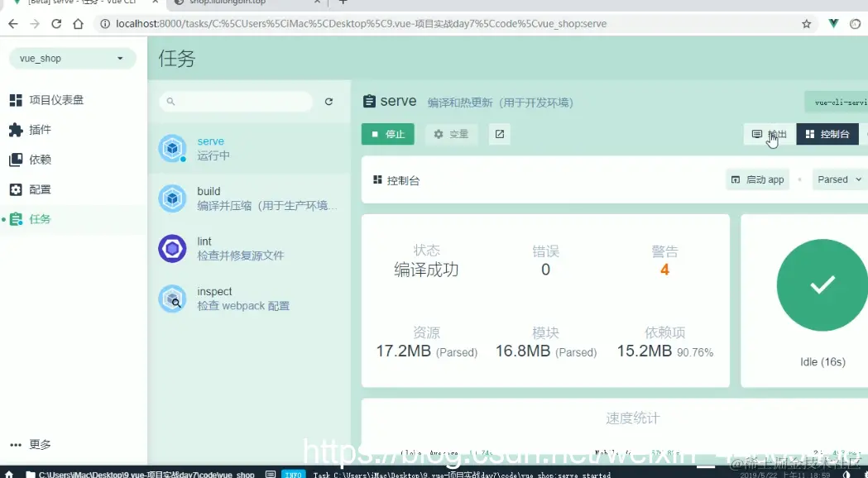This screenshot has height=478, width=868.
Task: Open the vue_shop project dropdown
Action: coord(71,58)
